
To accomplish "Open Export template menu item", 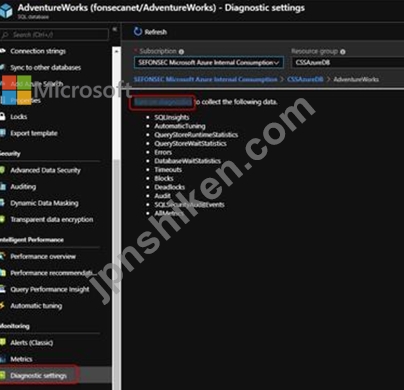I will 34,133.
